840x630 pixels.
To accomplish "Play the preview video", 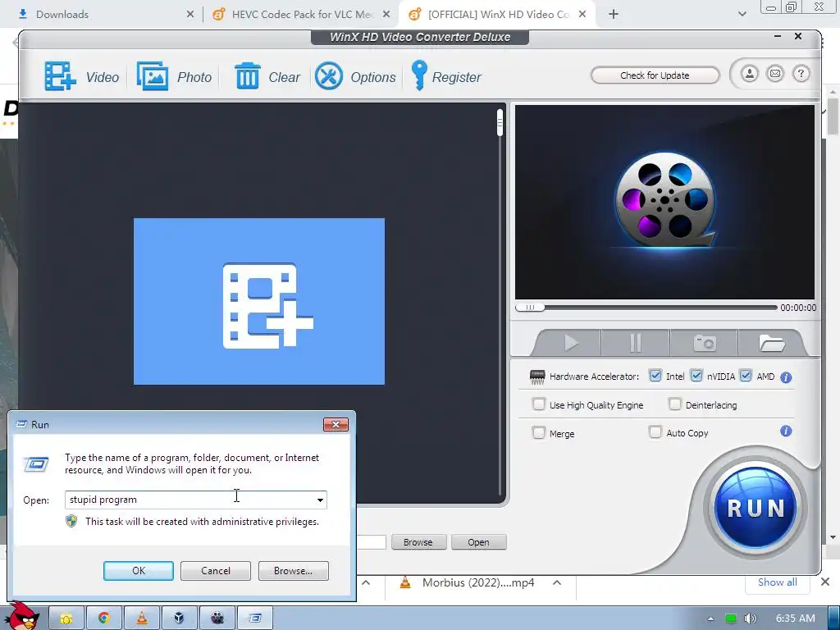I will [x=571, y=343].
